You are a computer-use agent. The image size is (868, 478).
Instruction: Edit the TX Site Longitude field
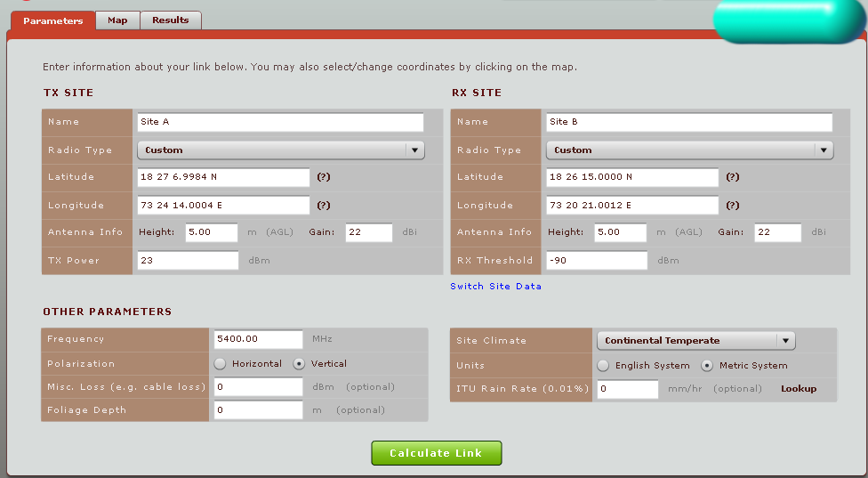tap(223, 205)
